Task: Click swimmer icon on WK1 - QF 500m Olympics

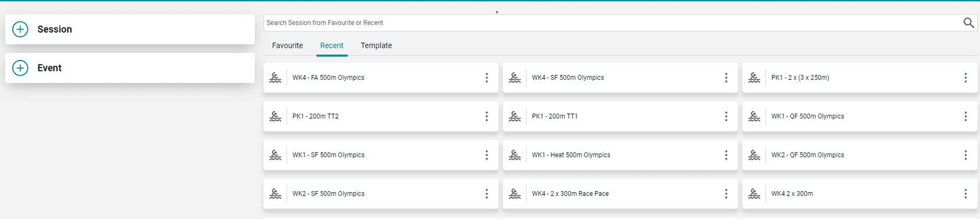Action: pyautogui.click(x=754, y=116)
